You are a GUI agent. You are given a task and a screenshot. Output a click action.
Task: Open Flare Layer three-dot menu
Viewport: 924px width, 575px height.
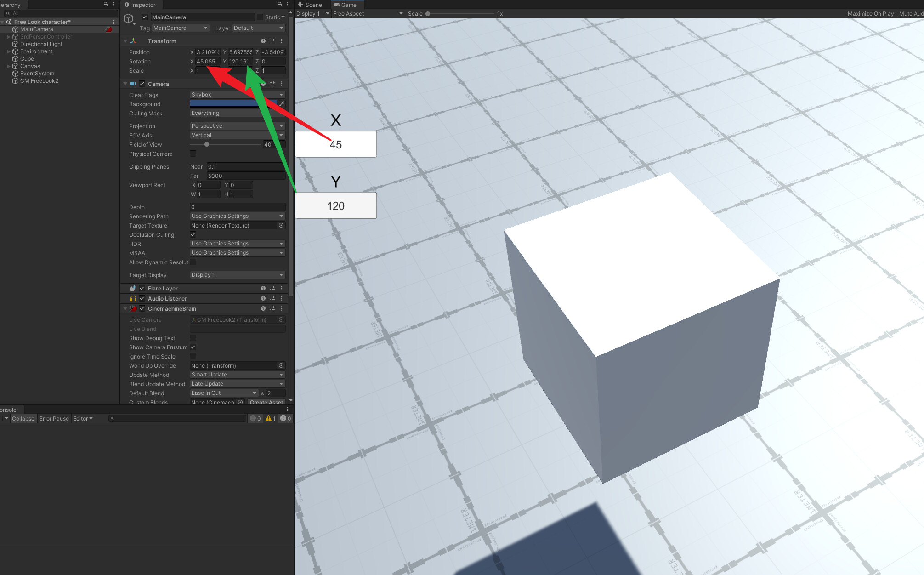(282, 288)
